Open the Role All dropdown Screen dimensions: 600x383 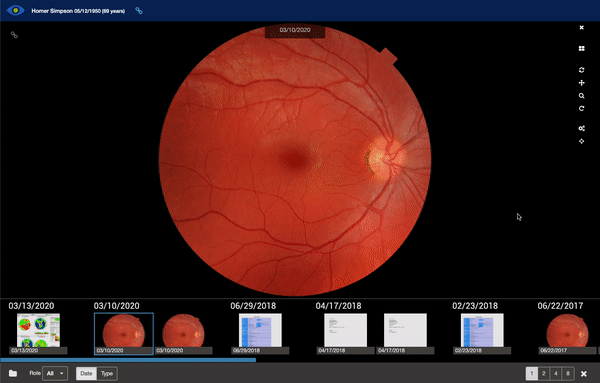(55, 373)
